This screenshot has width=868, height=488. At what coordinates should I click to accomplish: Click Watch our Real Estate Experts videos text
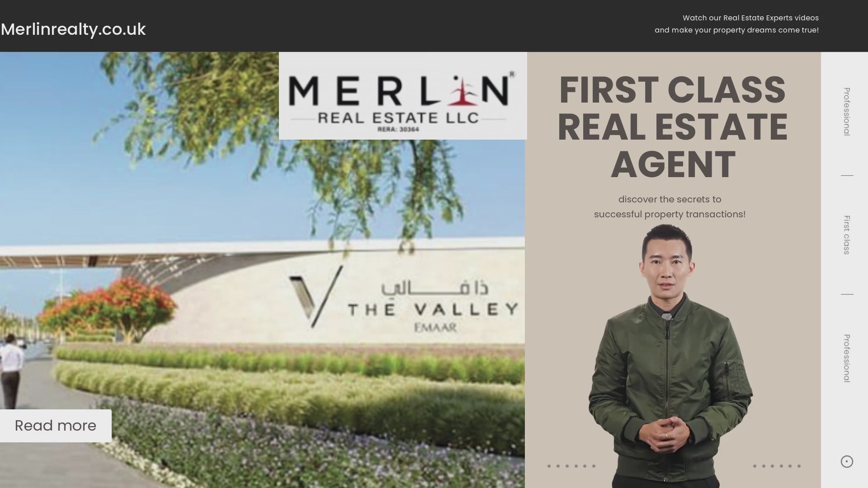pos(750,18)
